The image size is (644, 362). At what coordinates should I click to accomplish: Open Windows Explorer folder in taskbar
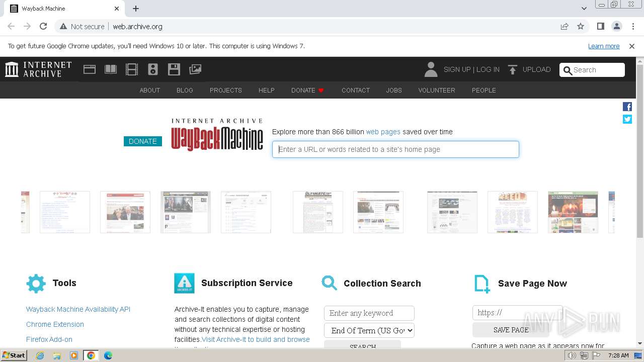pyautogui.click(x=57, y=355)
